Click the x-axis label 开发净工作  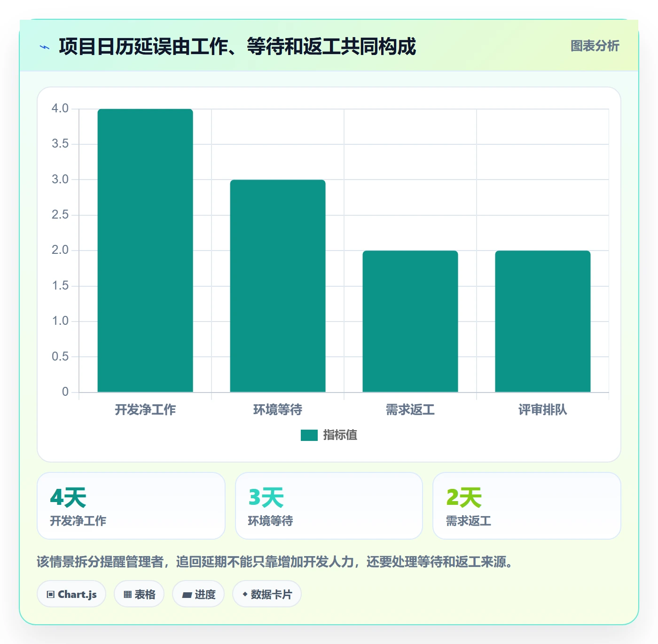(145, 410)
